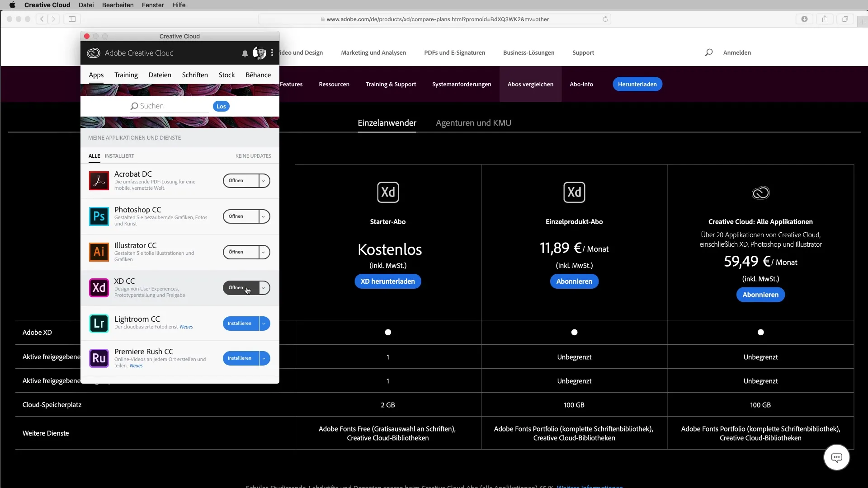Install Premiere Rush CC
This screenshot has width=868, height=488.
tap(241, 358)
